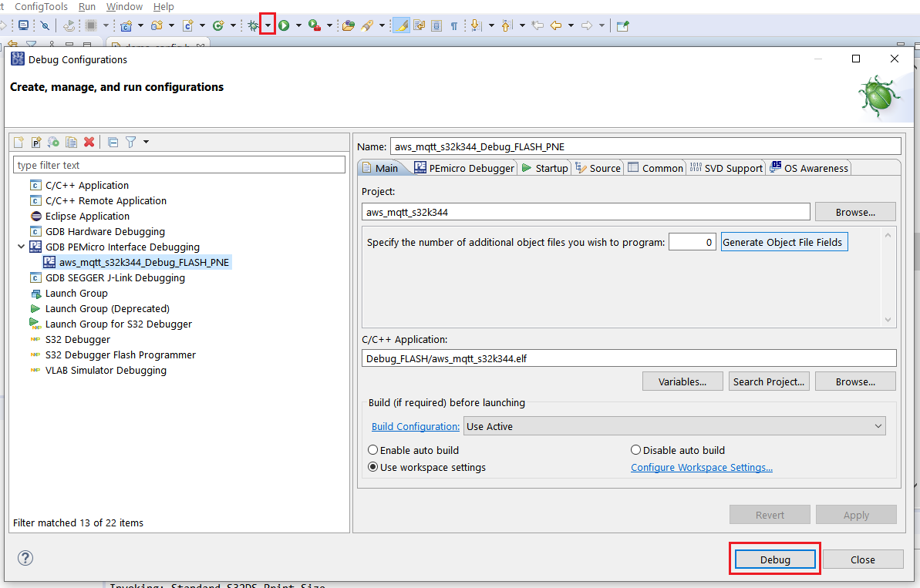This screenshot has height=588, width=920.
Task: Delete selected launch configuration with red X
Action: click(89, 142)
